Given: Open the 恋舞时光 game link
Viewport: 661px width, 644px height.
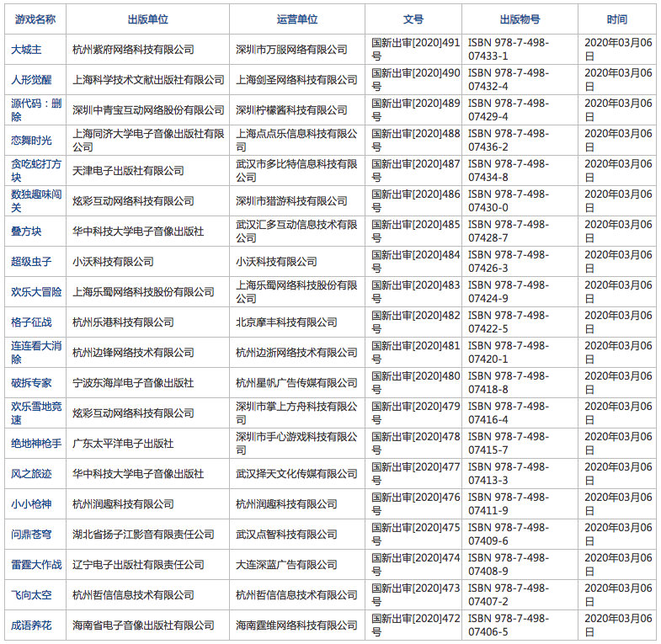Looking at the screenshot, I should point(31,141).
